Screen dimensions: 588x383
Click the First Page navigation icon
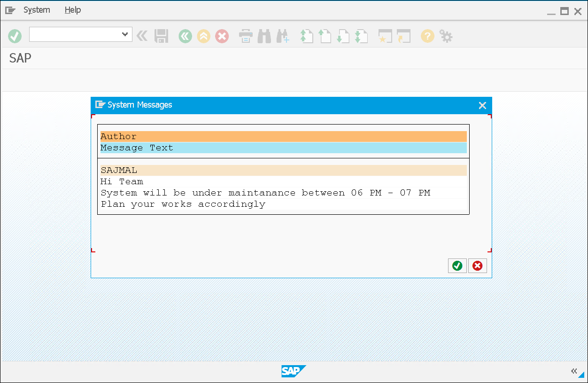point(306,36)
